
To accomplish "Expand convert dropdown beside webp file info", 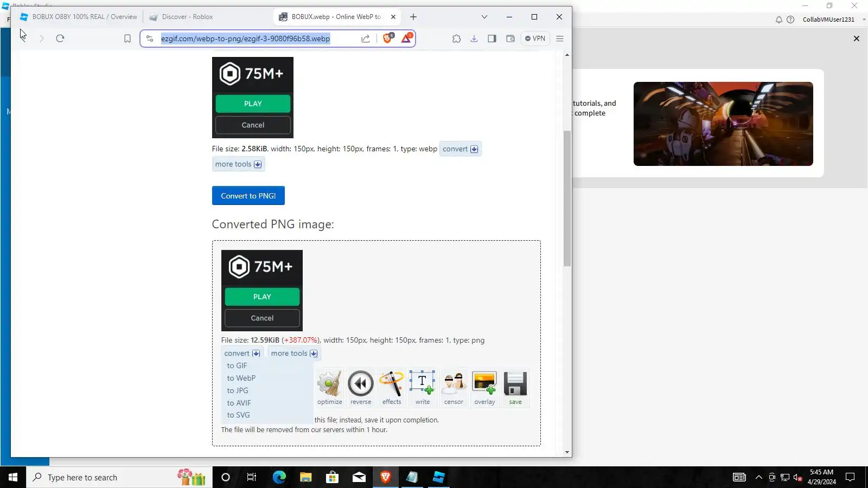I will (460, 149).
